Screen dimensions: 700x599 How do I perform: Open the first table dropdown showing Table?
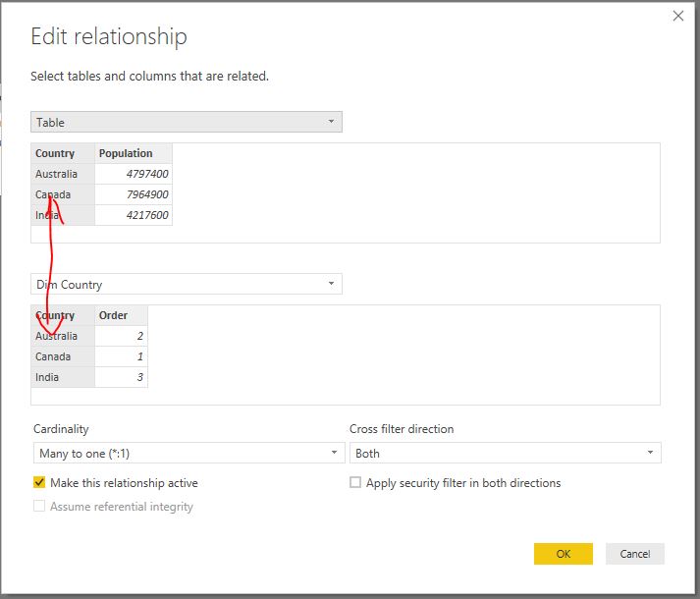[x=187, y=122]
